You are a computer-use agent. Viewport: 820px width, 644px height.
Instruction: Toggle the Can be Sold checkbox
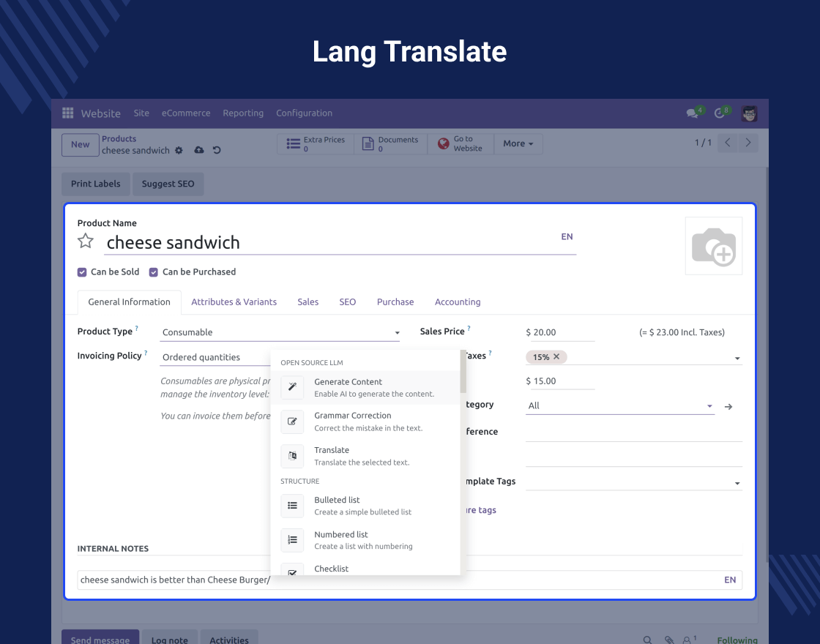click(82, 272)
